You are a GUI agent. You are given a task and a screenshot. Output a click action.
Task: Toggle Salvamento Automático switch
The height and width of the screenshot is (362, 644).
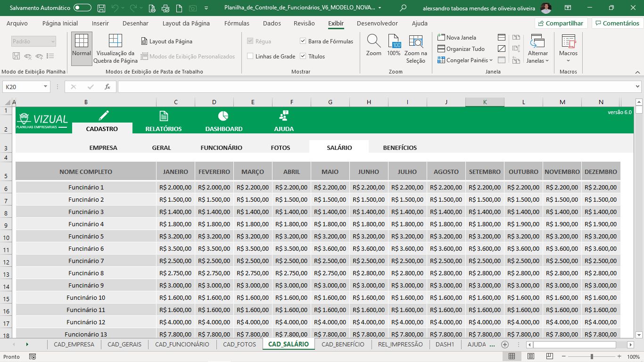tap(83, 8)
